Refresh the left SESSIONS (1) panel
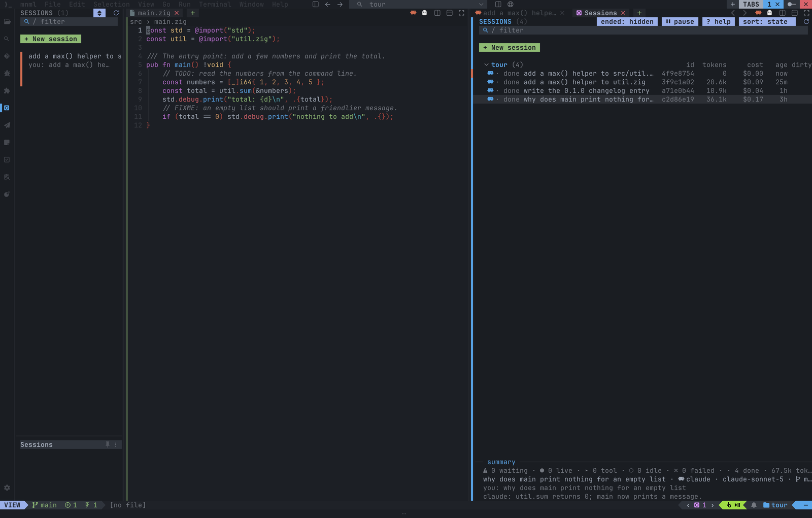Viewport: 812px width, 518px height. [116, 13]
